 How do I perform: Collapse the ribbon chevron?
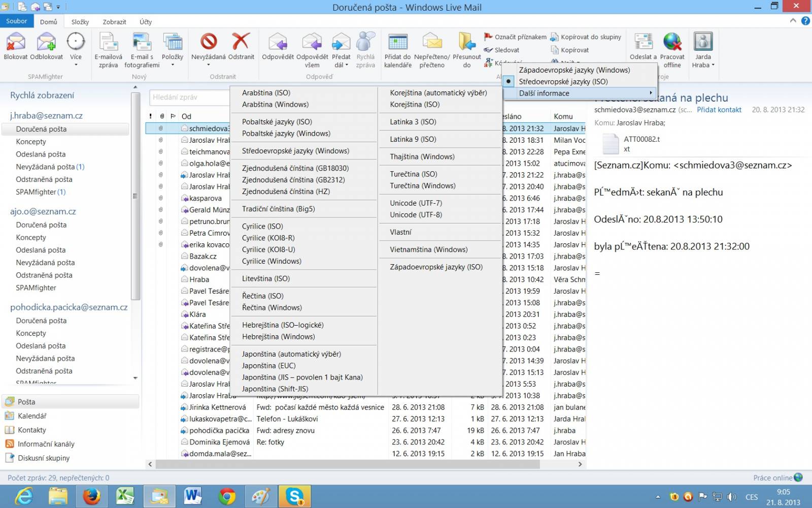[793, 21]
